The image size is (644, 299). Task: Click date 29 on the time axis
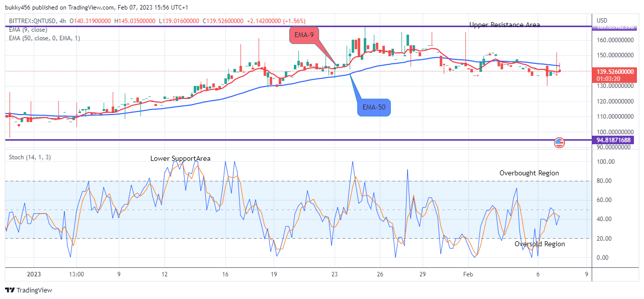click(422, 274)
